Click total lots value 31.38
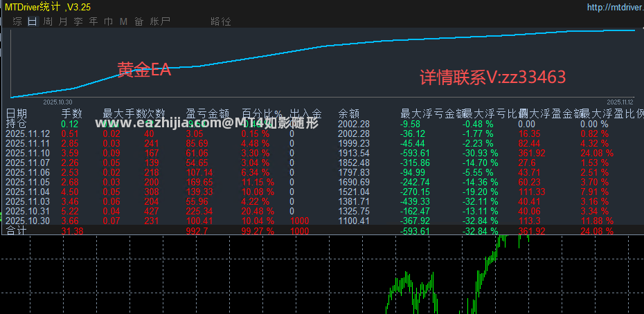Image resolution: width=644 pixels, height=314 pixels. tap(72, 231)
